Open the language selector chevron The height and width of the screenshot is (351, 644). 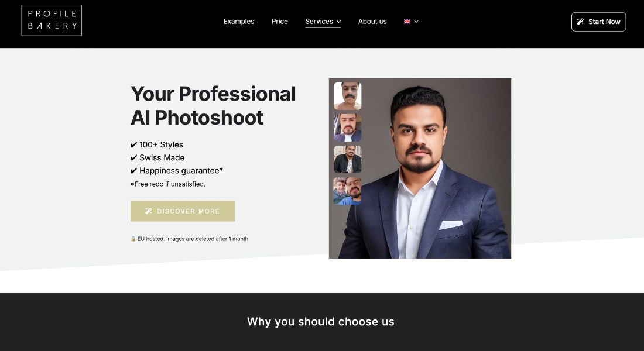coord(416,22)
